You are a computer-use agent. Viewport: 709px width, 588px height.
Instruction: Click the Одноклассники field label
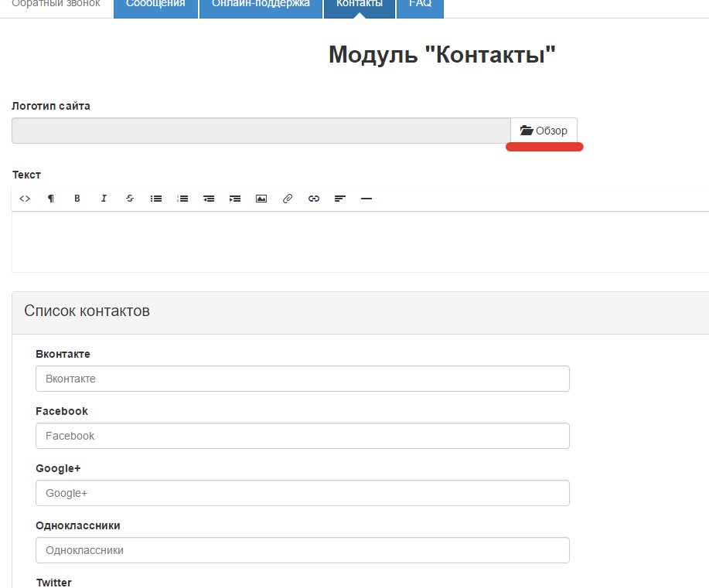pyautogui.click(x=78, y=525)
